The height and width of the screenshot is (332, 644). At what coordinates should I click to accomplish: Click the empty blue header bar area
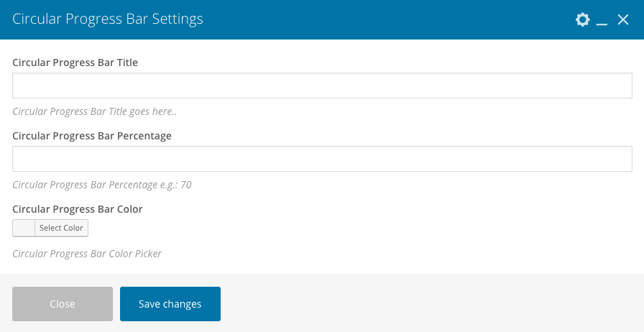point(388,19)
